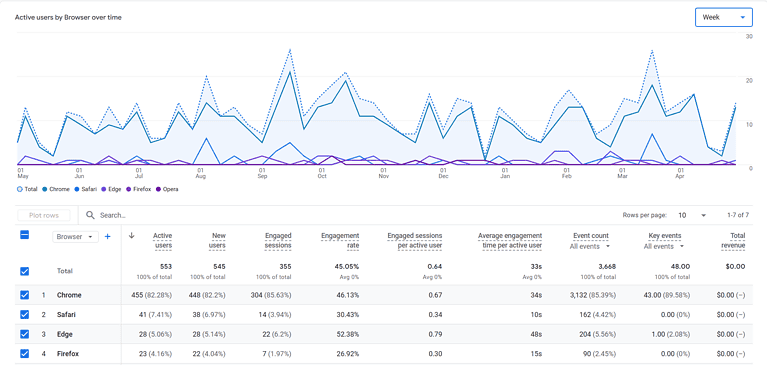Sort by Engagement rate column
767x365 pixels.
click(x=340, y=241)
